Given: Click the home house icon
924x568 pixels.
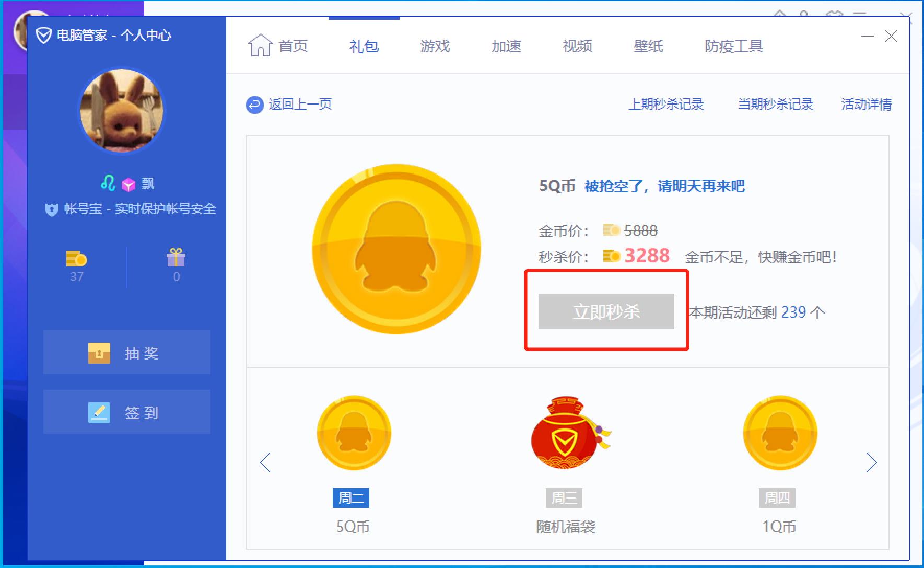Looking at the screenshot, I should point(260,45).
